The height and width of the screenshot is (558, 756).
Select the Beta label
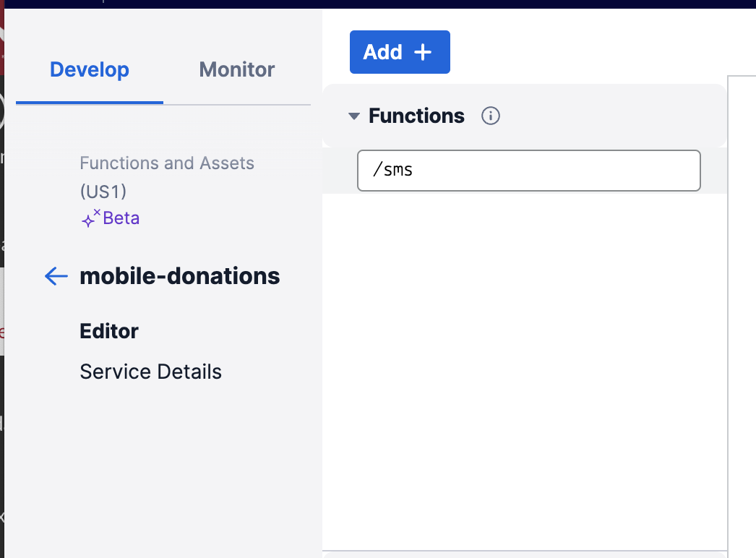121,218
